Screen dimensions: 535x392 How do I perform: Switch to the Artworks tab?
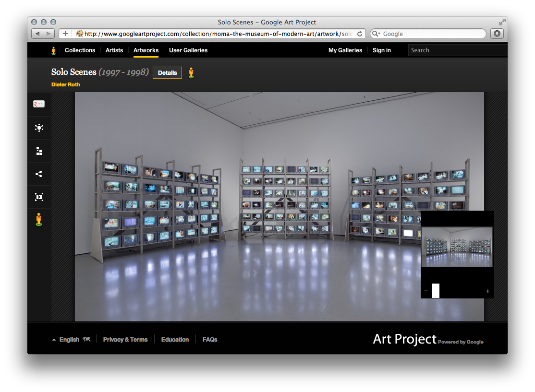click(x=146, y=50)
